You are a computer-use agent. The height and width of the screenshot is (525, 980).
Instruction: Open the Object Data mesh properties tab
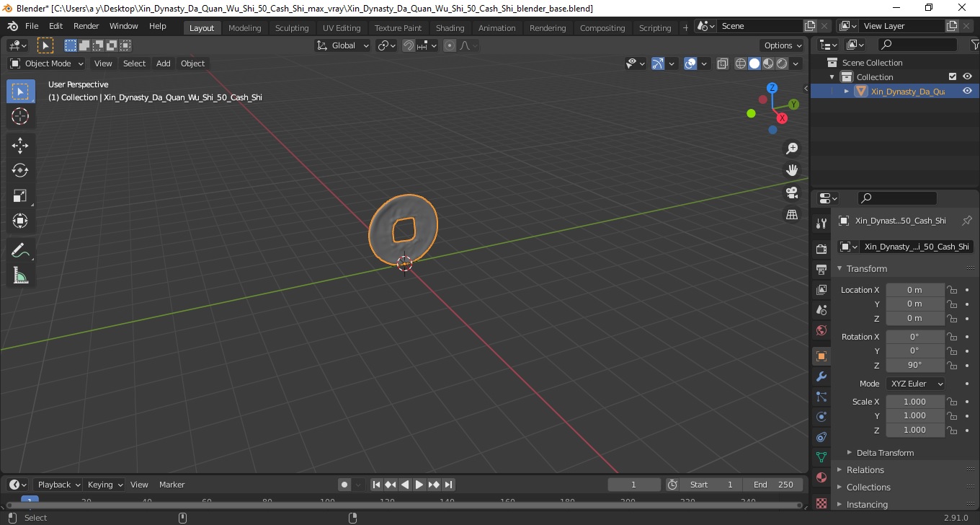(821, 457)
